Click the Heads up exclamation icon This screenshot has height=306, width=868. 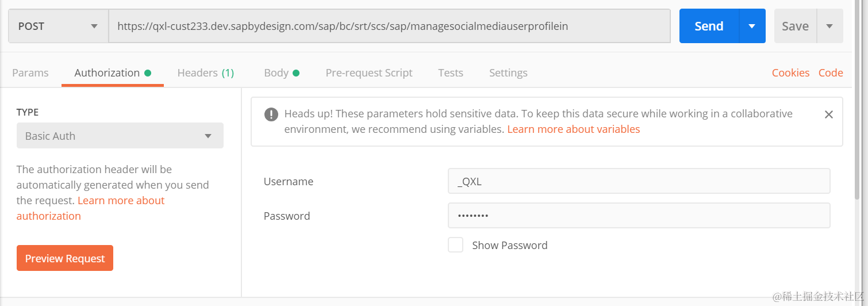pos(271,114)
